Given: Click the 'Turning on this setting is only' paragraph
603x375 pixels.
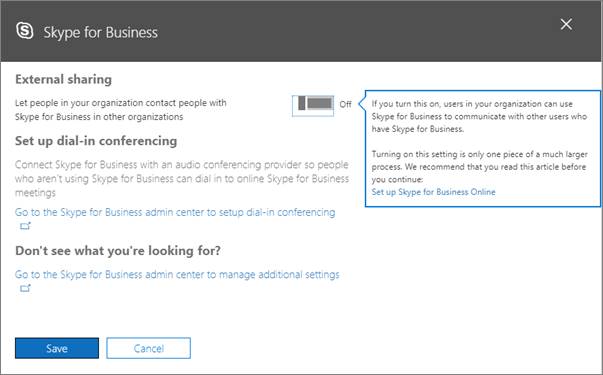Looking at the screenshot, I should click(x=479, y=167).
